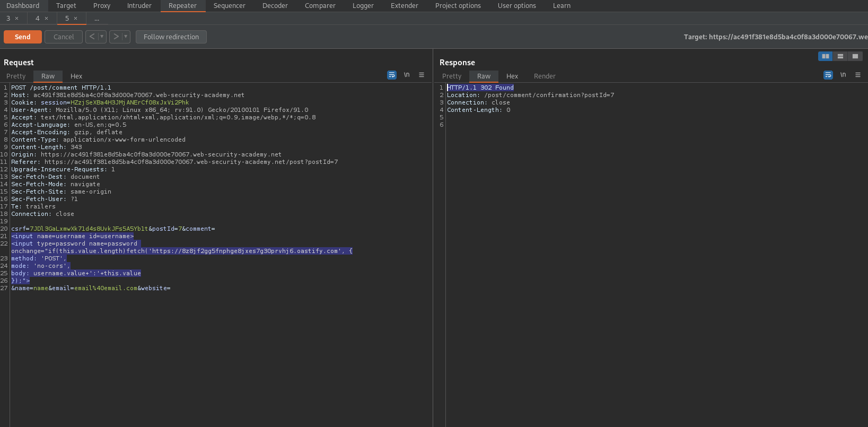Switch Response view to Hex

point(512,76)
